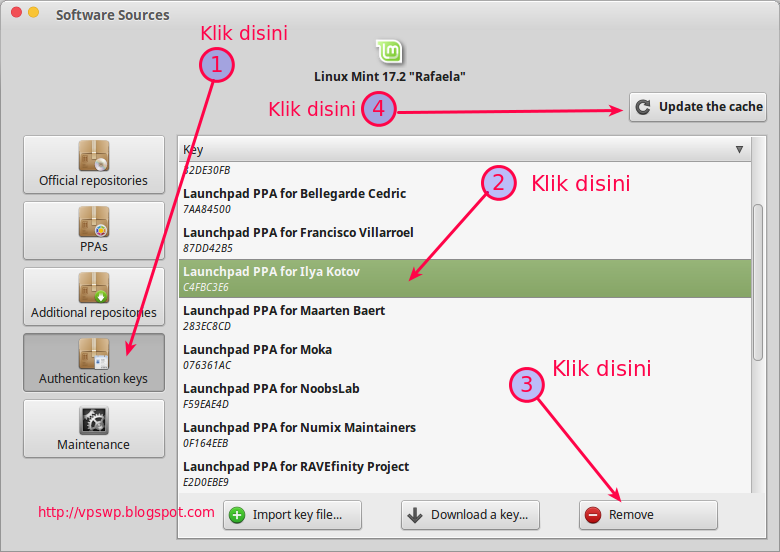Image resolution: width=780 pixels, height=552 pixels.
Task: Click key ID 076361AC
Action: [207, 365]
